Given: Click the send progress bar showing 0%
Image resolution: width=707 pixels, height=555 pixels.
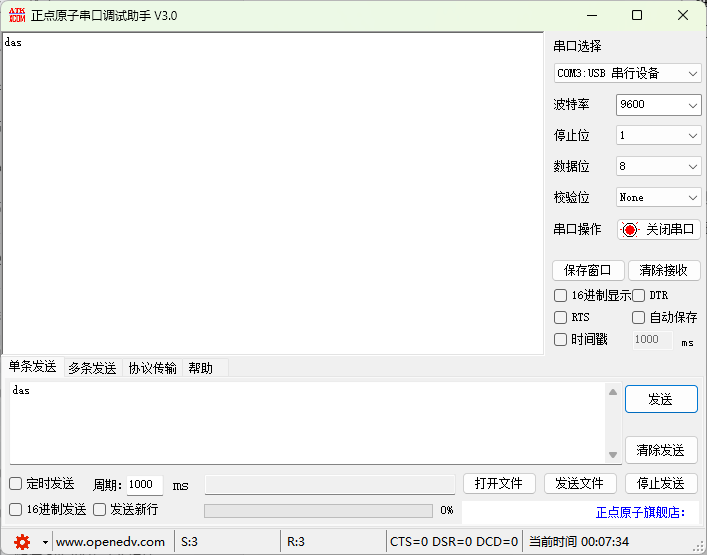Looking at the screenshot, I should click(320, 510).
